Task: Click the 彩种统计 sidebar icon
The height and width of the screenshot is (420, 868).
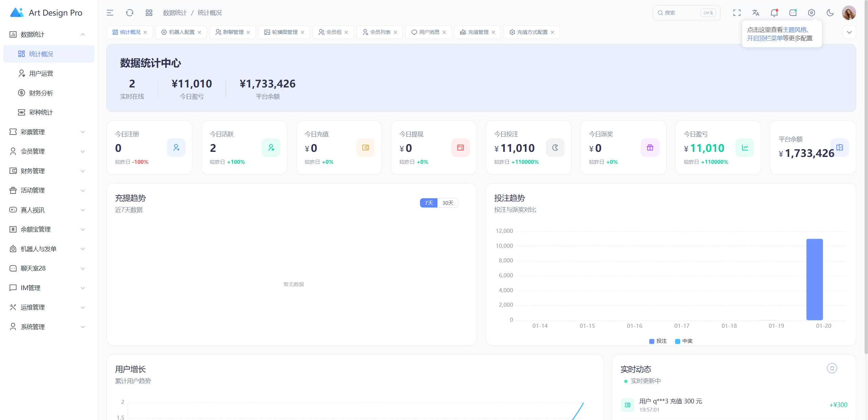Action: click(21, 112)
